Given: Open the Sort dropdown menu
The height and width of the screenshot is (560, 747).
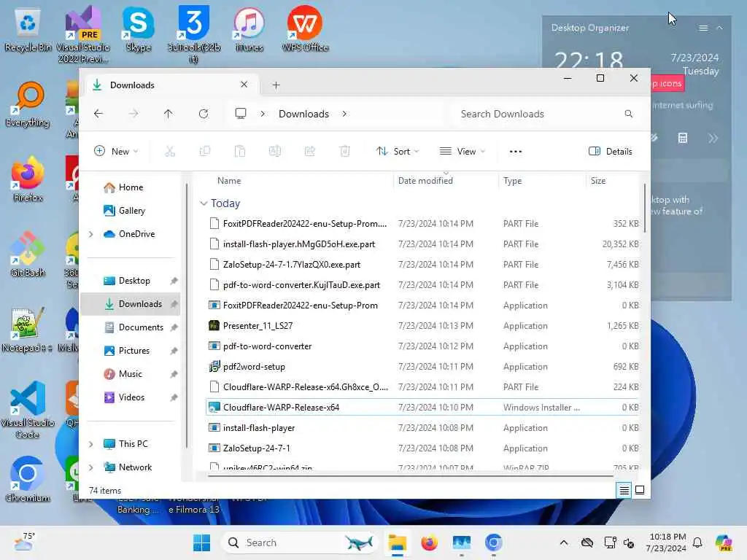Looking at the screenshot, I should [x=398, y=152].
